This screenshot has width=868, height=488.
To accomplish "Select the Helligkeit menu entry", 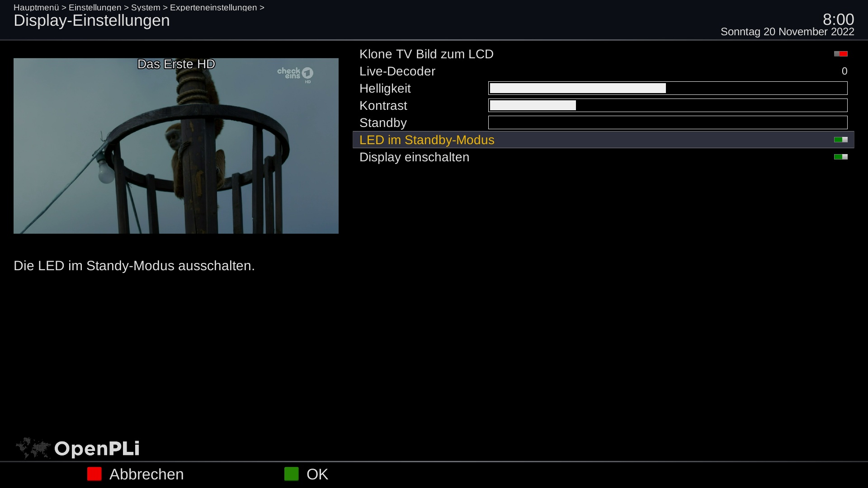I will point(385,89).
